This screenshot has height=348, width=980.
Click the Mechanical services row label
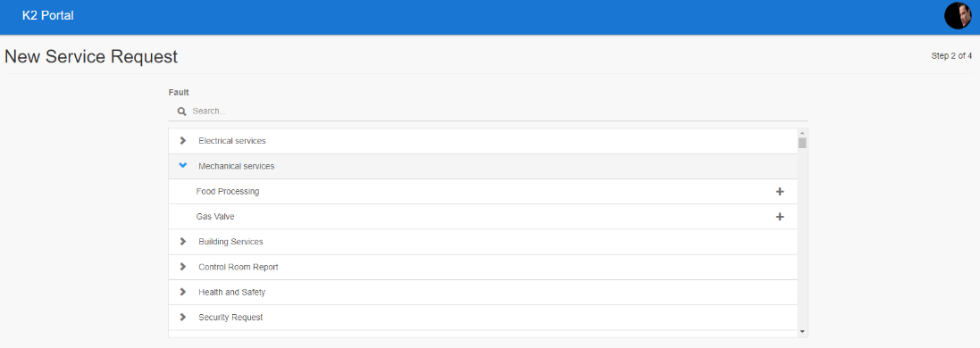pyautogui.click(x=236, y=166)
